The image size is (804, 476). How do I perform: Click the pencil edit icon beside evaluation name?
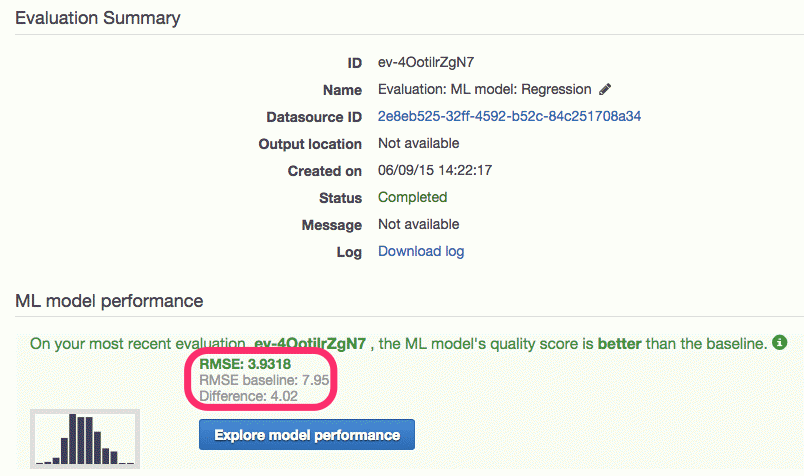(605, 89)
